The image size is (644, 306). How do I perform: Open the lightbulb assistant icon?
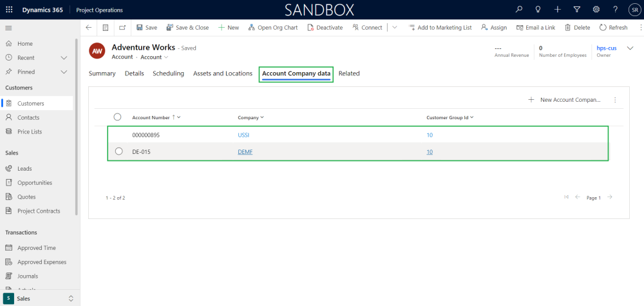pos(538,10)
